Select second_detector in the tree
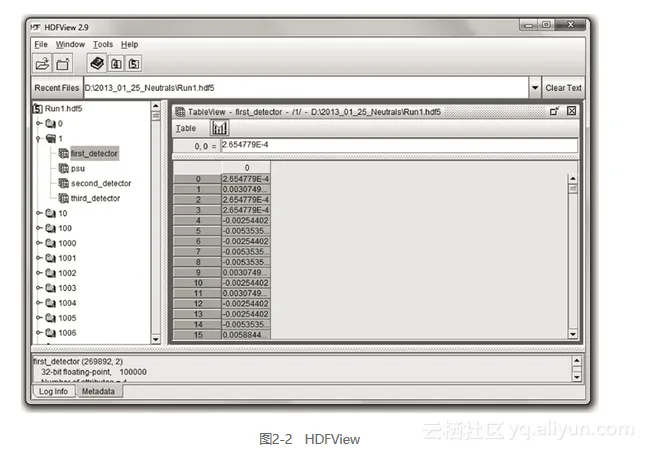This screenshot has height=451, width=645. click(101, 183)
